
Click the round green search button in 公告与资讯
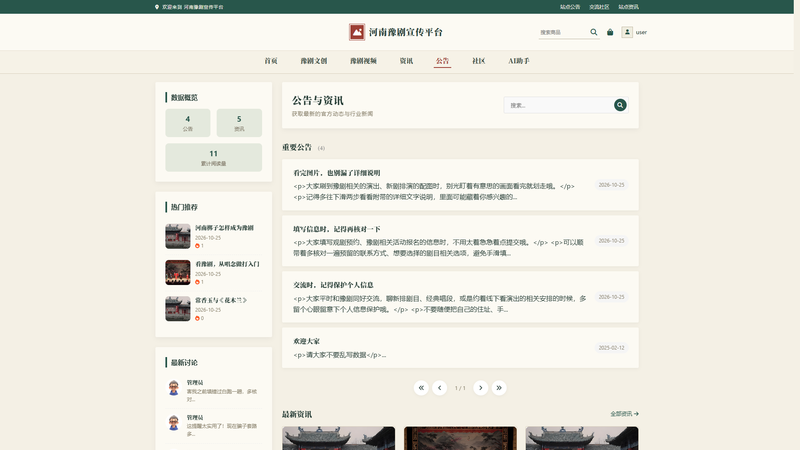620,105
